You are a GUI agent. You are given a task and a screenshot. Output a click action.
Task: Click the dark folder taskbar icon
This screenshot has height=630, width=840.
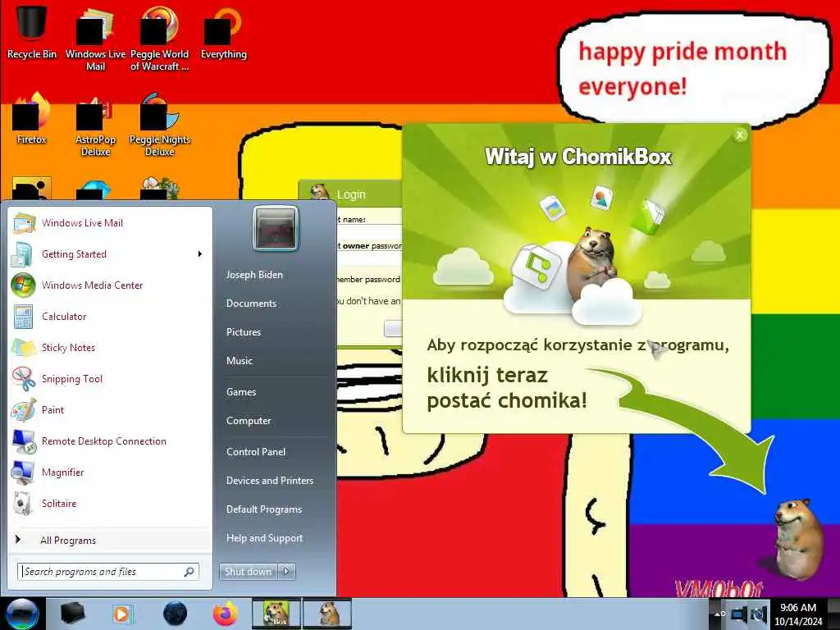73,614
